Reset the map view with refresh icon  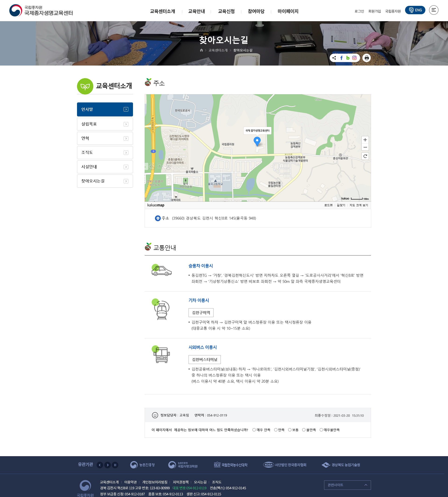[365, 156]
